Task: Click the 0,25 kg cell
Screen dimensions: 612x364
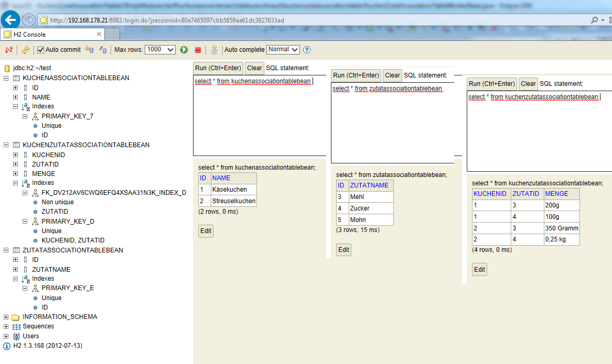Action: coord(562,239)
